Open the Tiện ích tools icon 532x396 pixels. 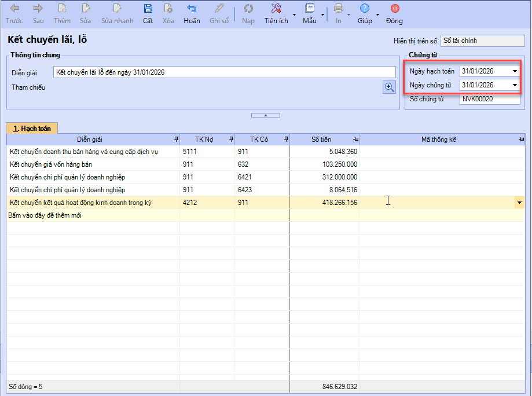click(x=276, y=9)
